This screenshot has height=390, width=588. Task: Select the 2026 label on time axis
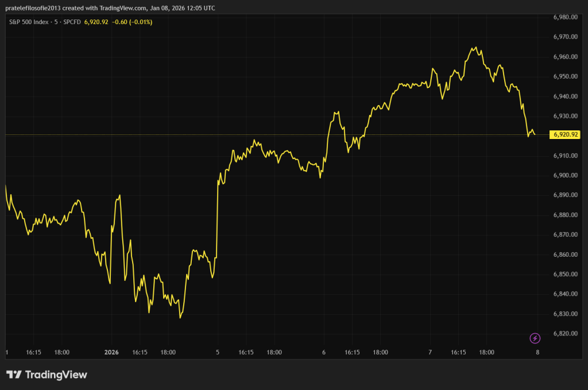pos(111,353)
